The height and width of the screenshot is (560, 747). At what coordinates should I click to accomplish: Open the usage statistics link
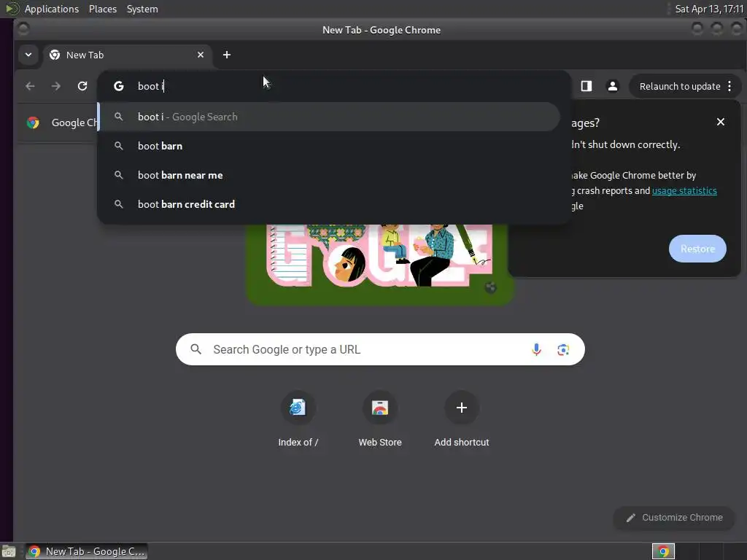(684, 190)
